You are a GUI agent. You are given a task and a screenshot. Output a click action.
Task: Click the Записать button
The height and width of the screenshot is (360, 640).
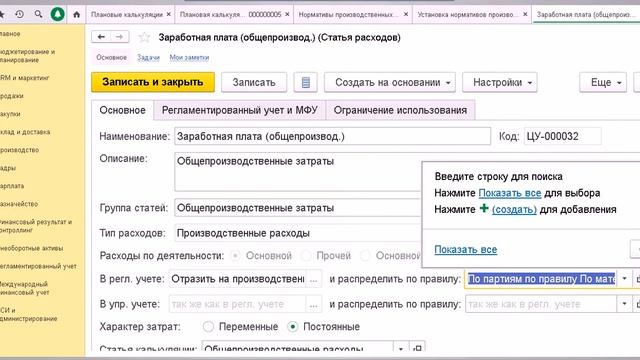coord(254,82)
